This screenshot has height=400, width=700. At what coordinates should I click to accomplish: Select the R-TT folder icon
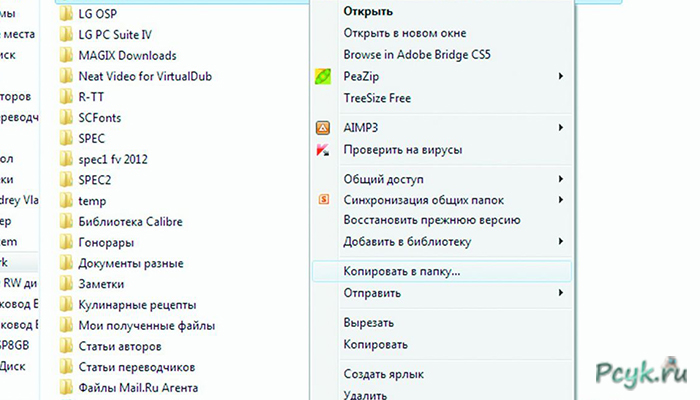(x=66, y=97)
